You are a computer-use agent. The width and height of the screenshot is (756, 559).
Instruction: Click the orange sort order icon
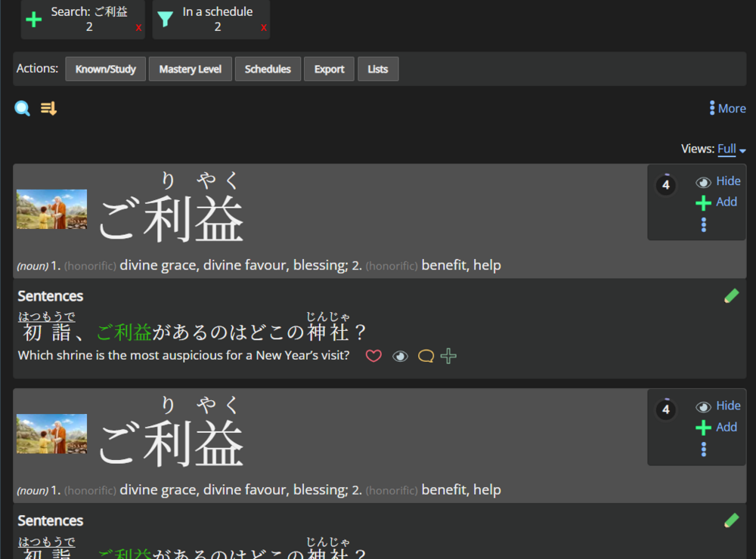point(48,108)
